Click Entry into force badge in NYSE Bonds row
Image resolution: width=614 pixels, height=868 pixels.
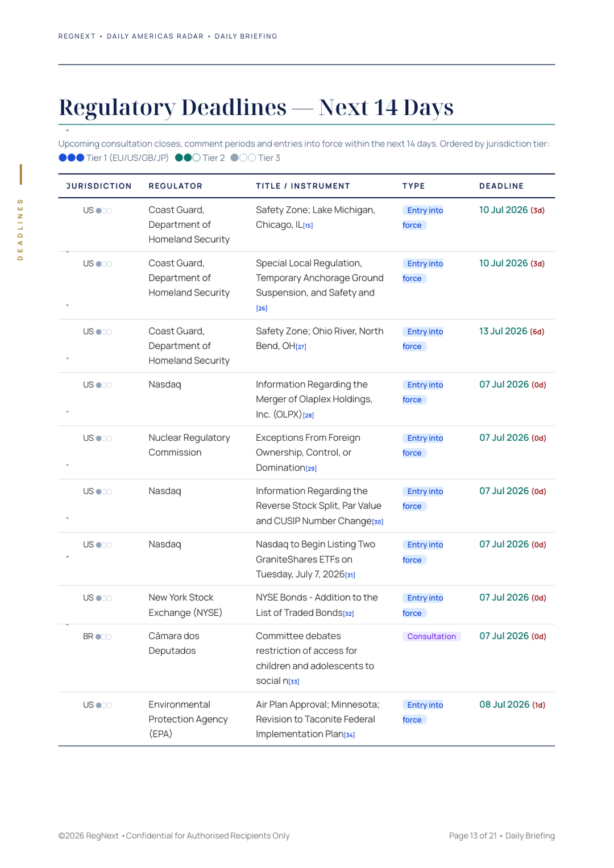pos(423,606)
